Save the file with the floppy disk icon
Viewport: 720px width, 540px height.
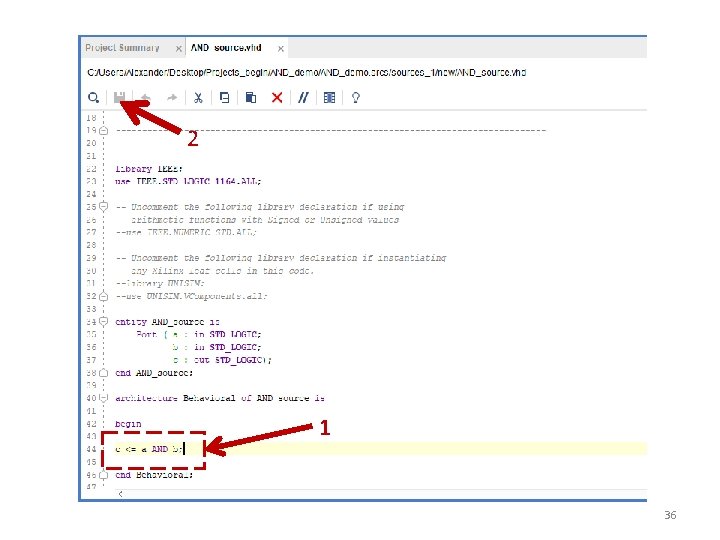pos(119,97)
